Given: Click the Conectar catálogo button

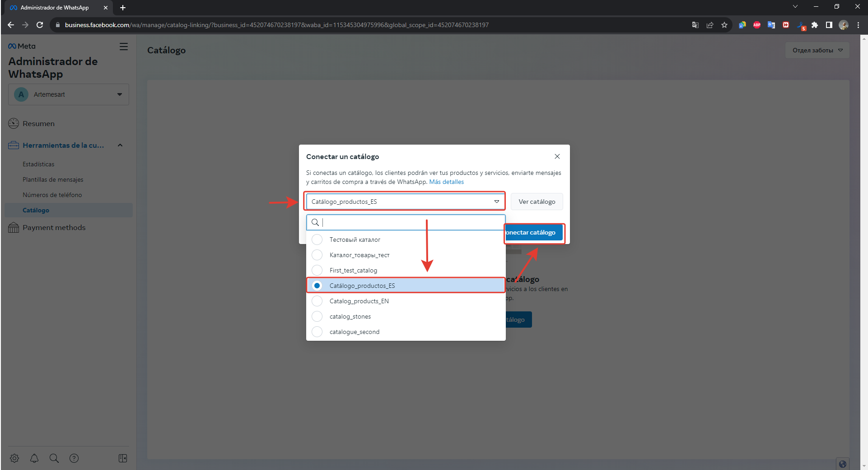Looking at the screenshot, I should pyautogui.click(x=534, y=232).
